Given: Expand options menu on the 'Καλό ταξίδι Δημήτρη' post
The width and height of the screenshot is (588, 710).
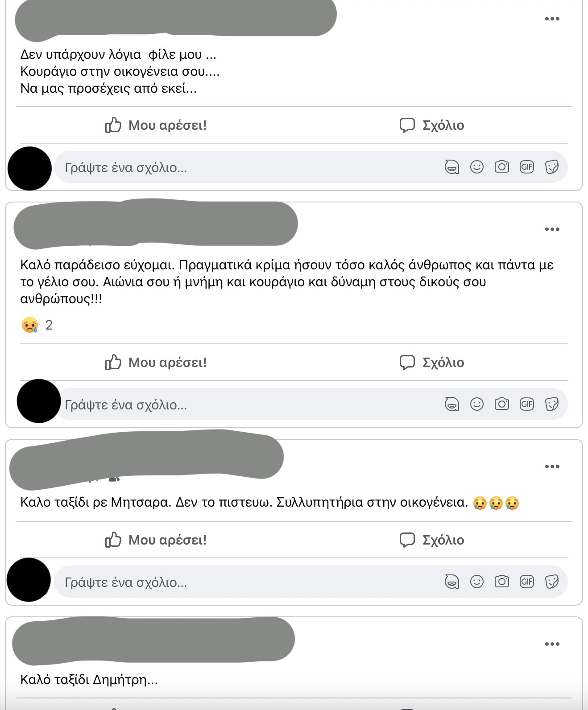Looking at the screenshot, I should pos(552,644).
